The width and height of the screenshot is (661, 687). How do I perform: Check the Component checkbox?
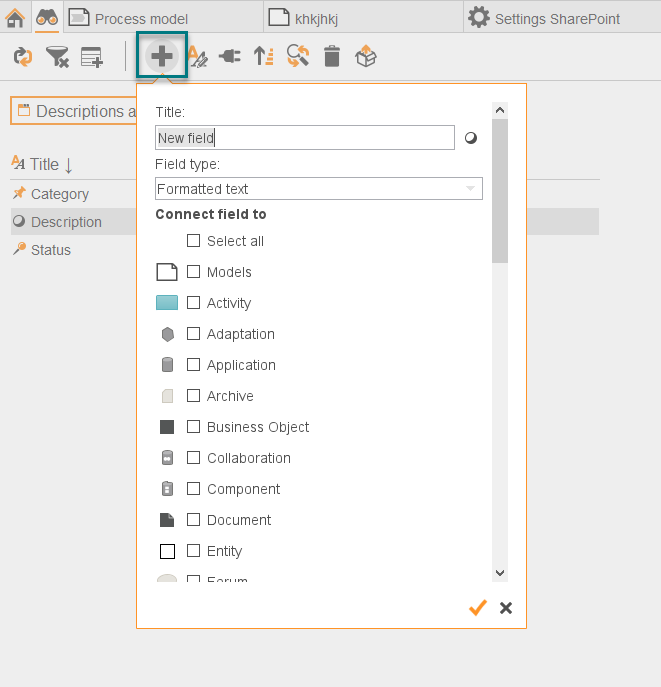[x=194, y=489]
